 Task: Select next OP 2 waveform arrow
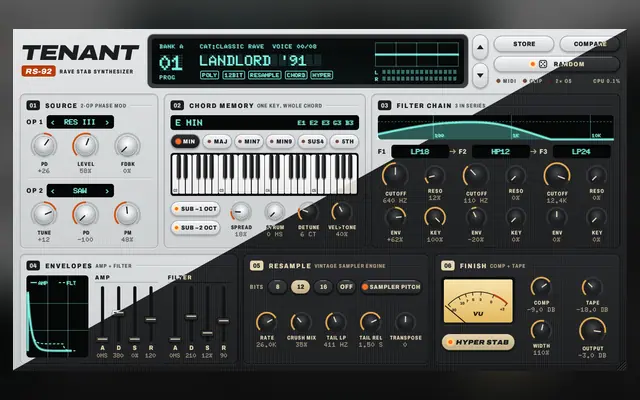[107, 191]
